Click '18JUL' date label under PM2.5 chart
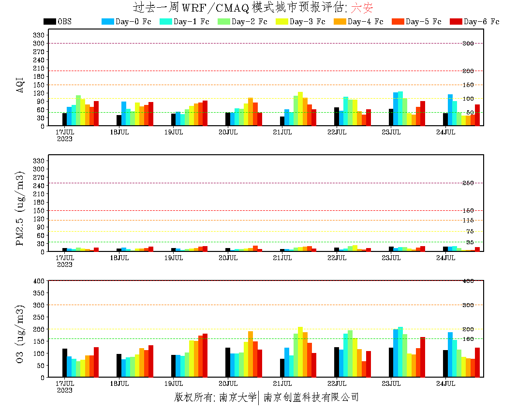 119,258
